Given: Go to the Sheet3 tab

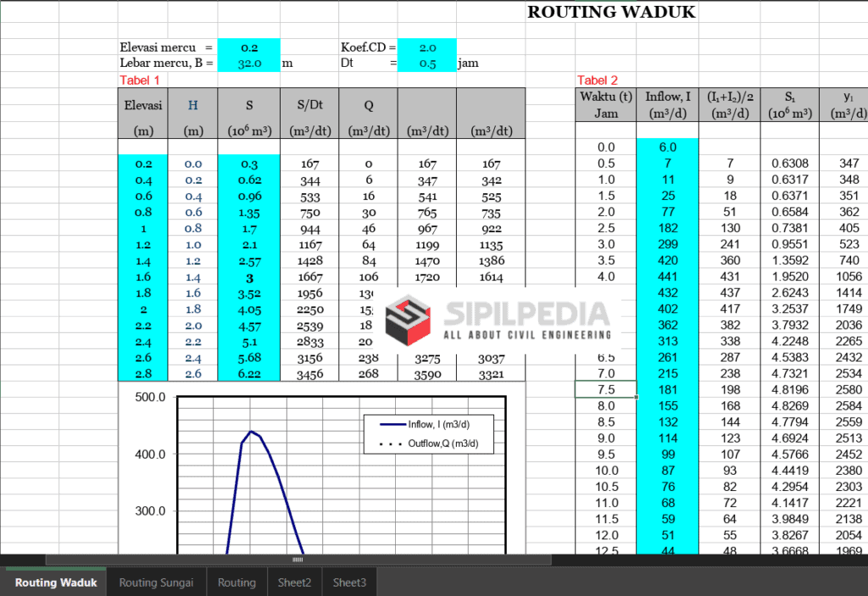Looking at the screenshot, I should 349,582.
